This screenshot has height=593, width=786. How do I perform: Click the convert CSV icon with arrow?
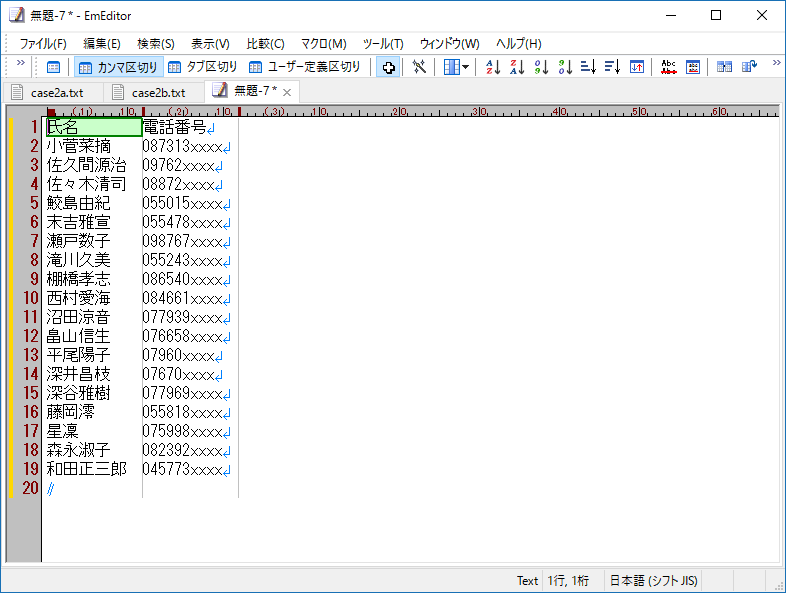click(x=749, y=67)
